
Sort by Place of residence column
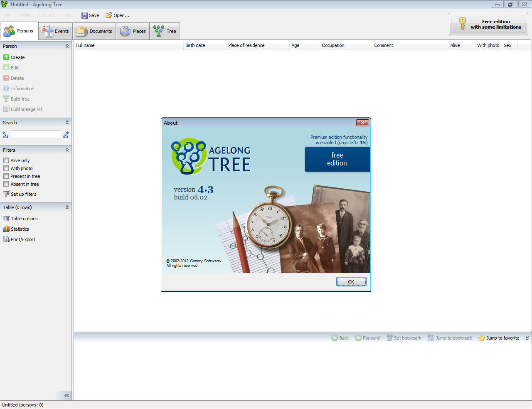[258, 45]
